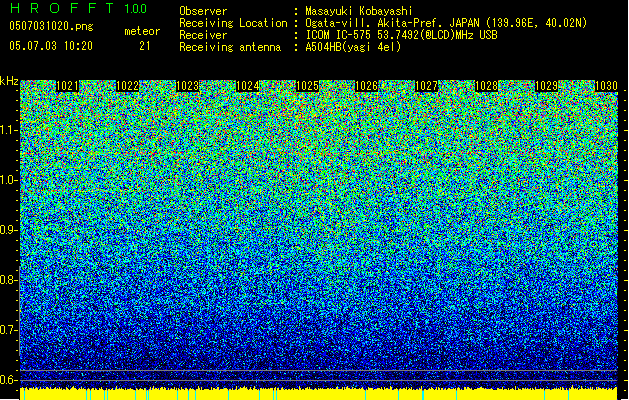Click the 0.8 kHz frequency axis label
The width and height of the screenshot is (629, 400).
click(x=8, y=280)
